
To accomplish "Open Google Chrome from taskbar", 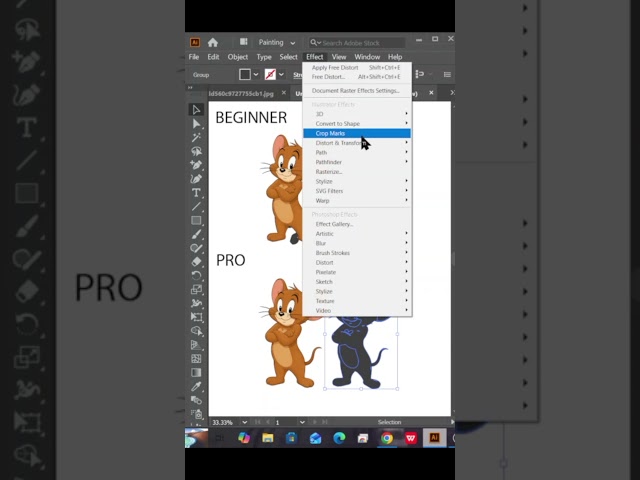I will (387, 438).
